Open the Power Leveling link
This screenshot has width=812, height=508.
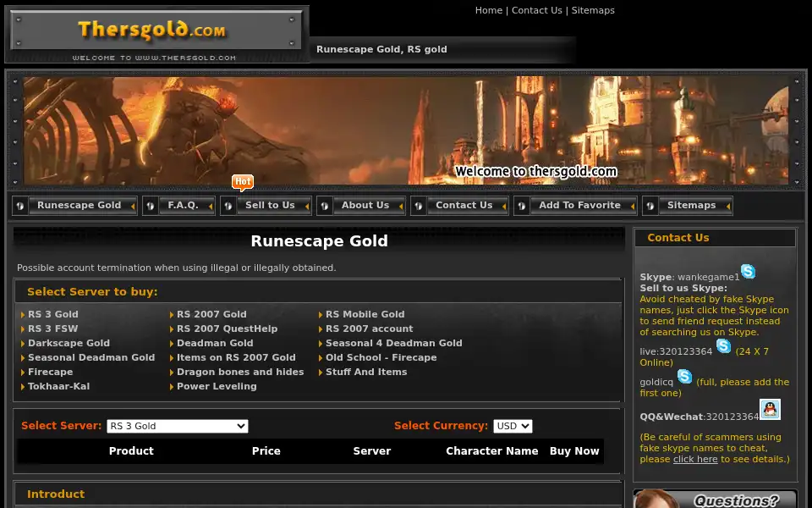click(217, 387)
